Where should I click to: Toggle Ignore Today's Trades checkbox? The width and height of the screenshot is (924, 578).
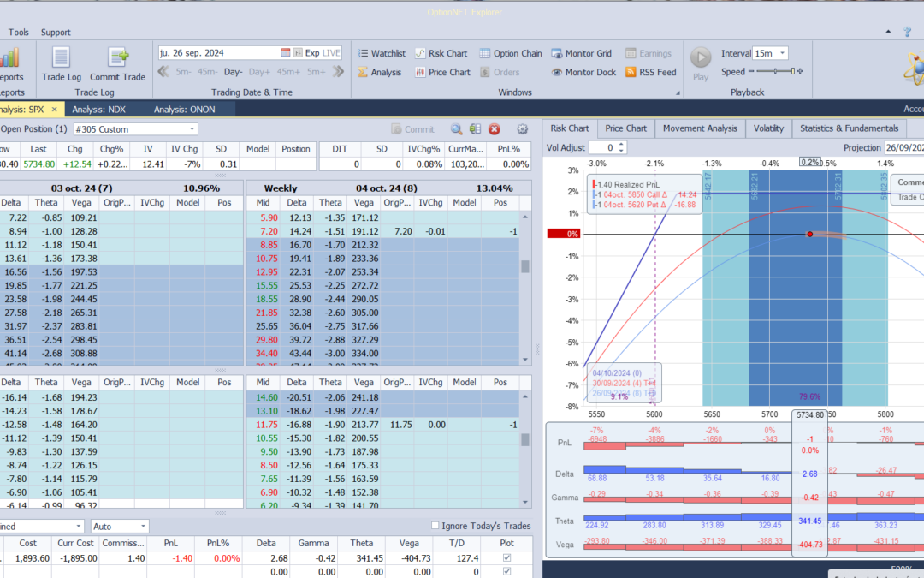(x=435, y=526)
